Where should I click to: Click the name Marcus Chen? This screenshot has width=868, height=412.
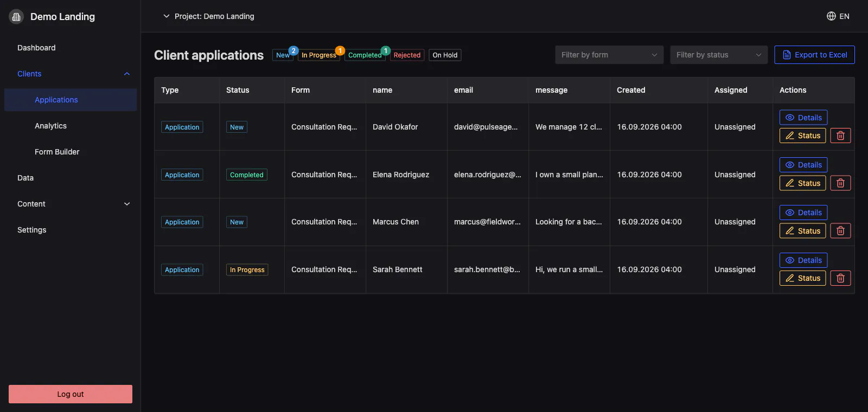(x=395, y=222)
